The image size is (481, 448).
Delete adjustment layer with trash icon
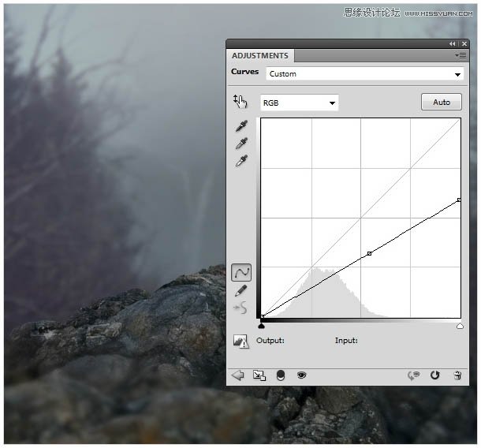457,375
